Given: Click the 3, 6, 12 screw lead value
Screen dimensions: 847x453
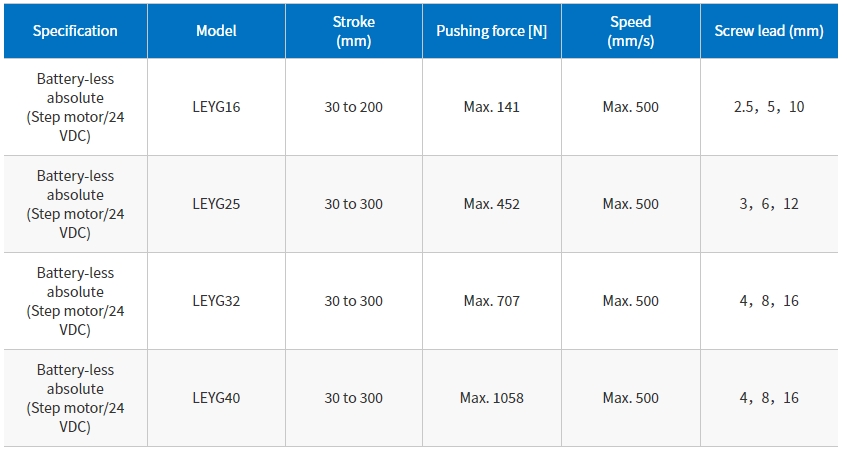Looking at the screenshot, I should [x=769, y=204].
